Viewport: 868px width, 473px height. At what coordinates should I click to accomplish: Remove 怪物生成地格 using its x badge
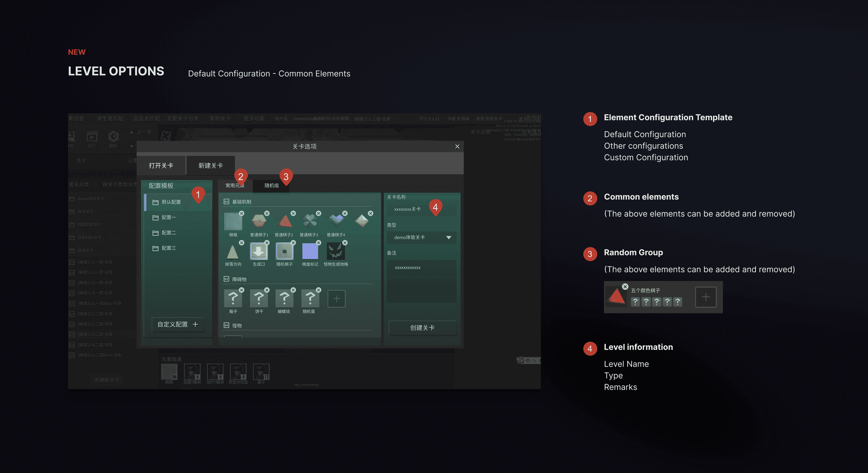[x=345, y=243]
